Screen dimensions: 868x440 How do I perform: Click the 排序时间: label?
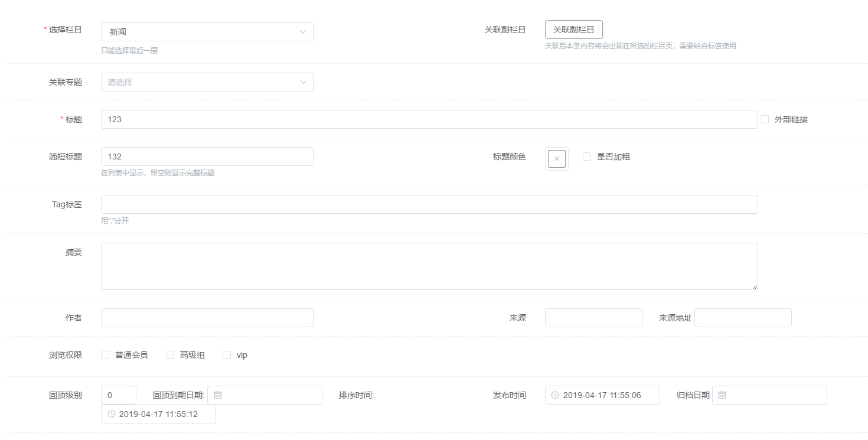(357, 395)
